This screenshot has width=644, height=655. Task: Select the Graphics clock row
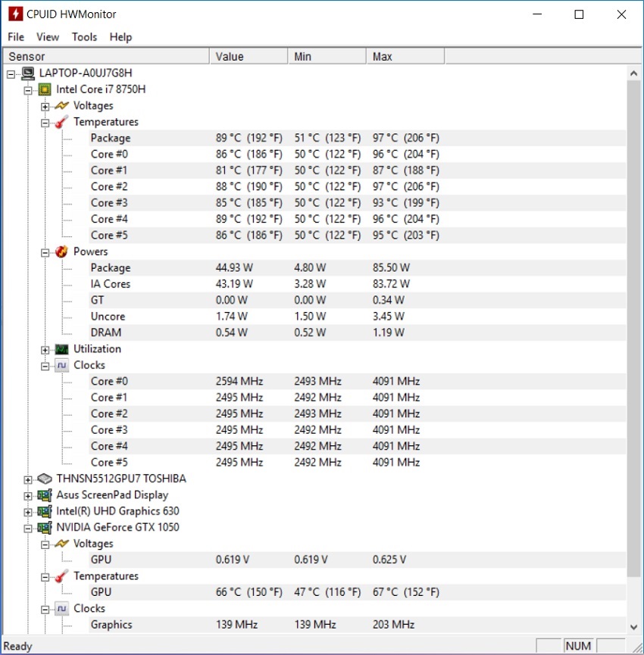[x=358, y=625]
